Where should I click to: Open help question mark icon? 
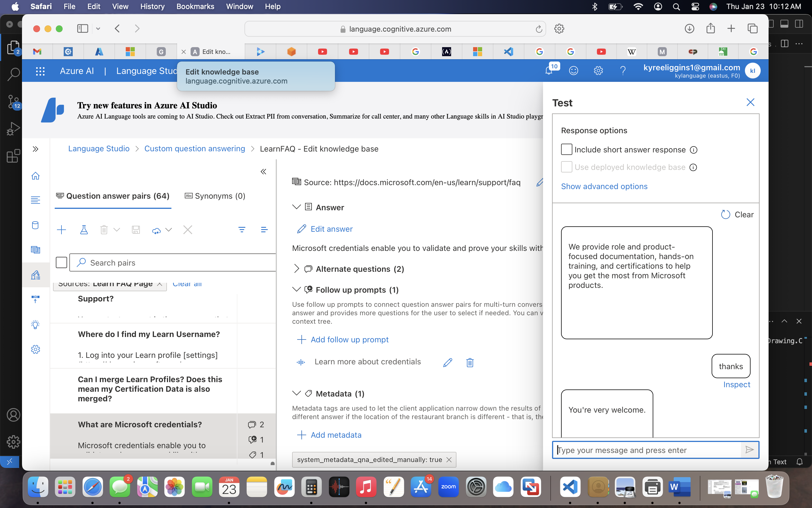tap(623, 71)
